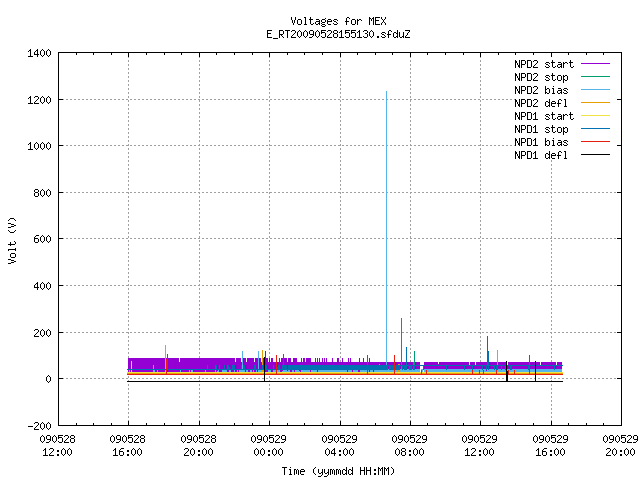The image size is (640, 480).
Task: Click the light blue NPD2 bias legend line
Action: tap(595, 90)
